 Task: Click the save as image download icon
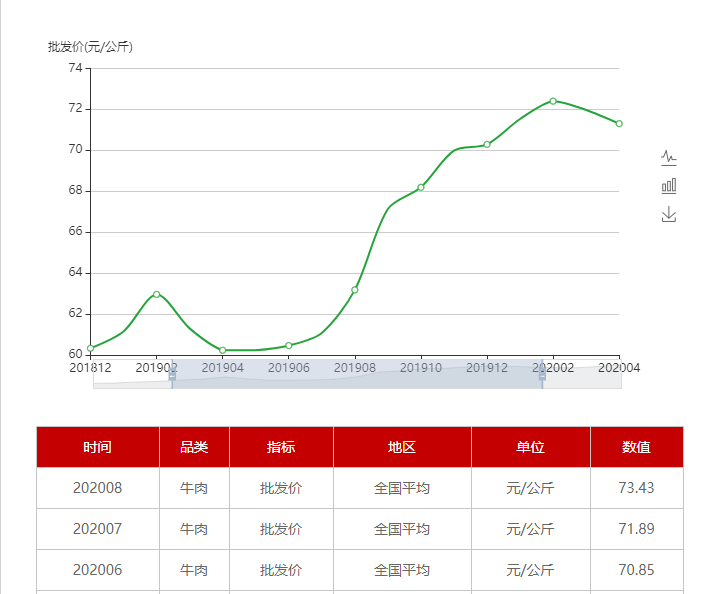click(x=669, y=214)
